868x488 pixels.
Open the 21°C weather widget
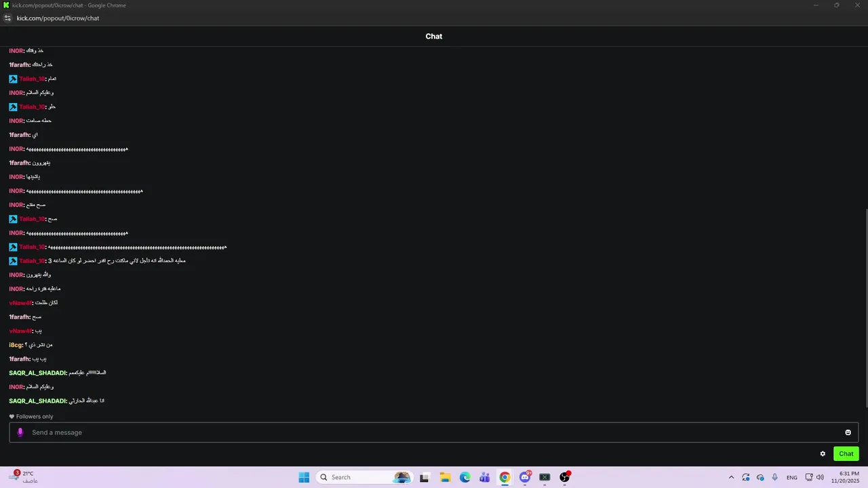pos(24,477)
